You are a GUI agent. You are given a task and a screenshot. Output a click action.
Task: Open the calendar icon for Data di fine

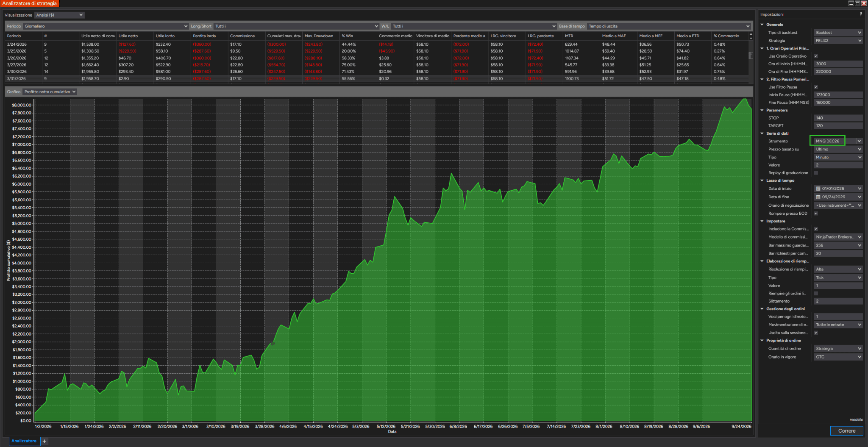(x=818, y=197)
